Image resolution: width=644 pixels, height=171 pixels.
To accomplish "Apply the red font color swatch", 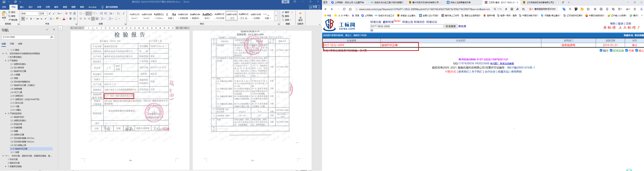I will [64, 19].
